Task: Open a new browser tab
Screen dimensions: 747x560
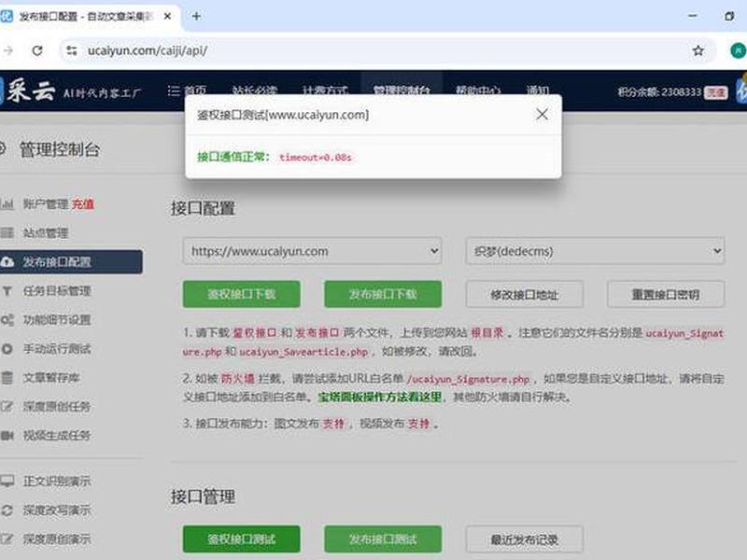Action: (x=196, y=16)
